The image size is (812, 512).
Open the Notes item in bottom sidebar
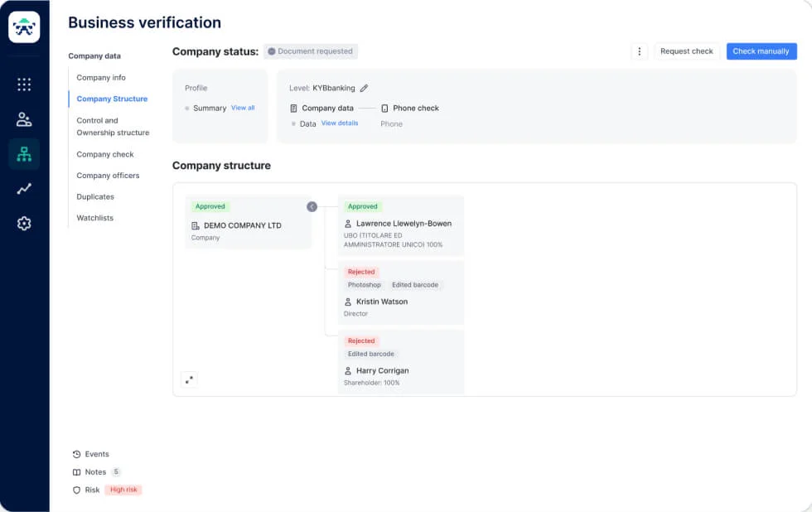(95, 472)
